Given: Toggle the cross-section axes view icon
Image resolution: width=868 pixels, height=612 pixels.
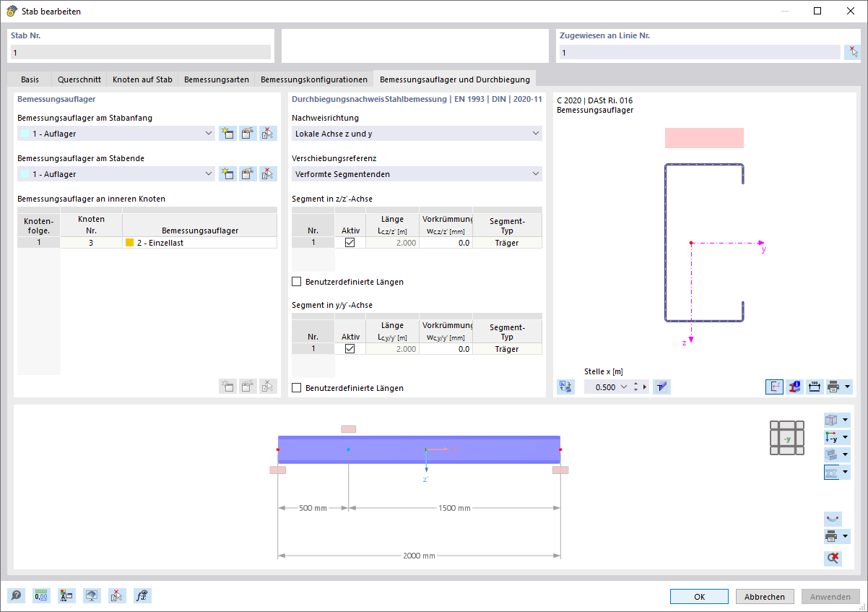Looking at the screenshot, I should (774, 387).
